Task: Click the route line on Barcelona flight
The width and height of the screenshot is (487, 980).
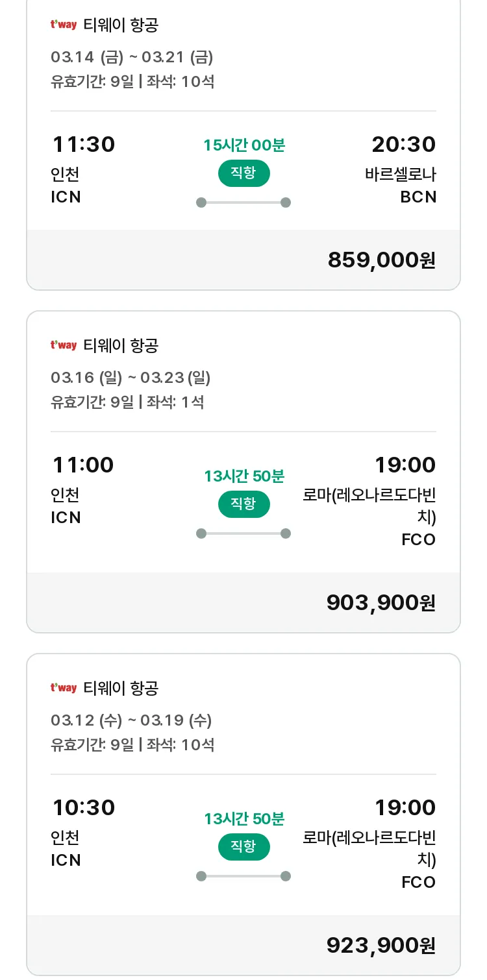Action: (243, 202)
